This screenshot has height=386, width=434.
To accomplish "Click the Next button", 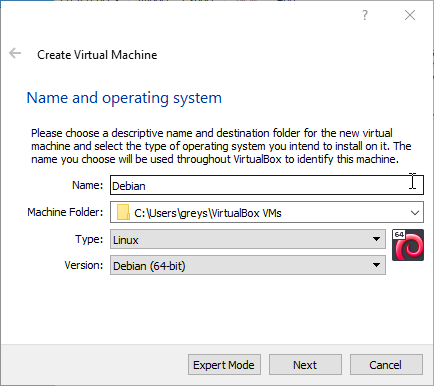I will click(x=305, y=365).
